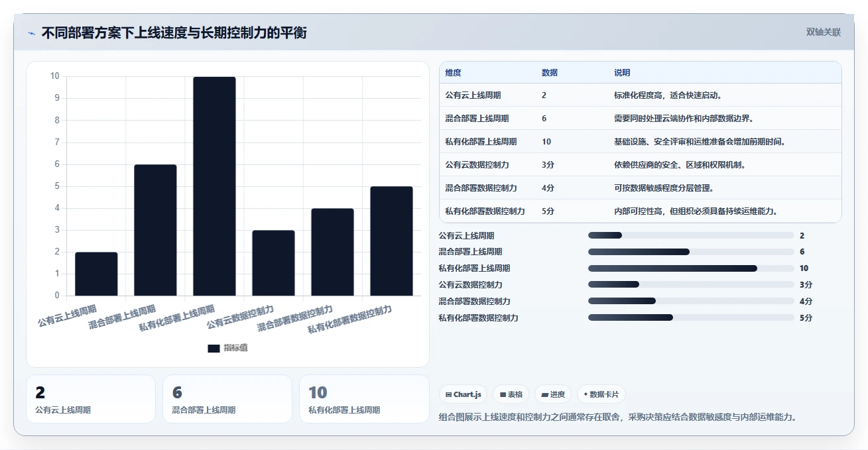Click the 双轴关联 label in the header

pyautogui.click(x=824, y=32)
